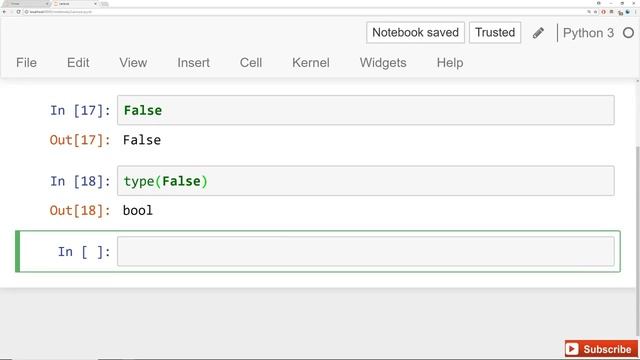Open the Edit menu
This screenshot has width=640, height=360.
coord(78,62)
